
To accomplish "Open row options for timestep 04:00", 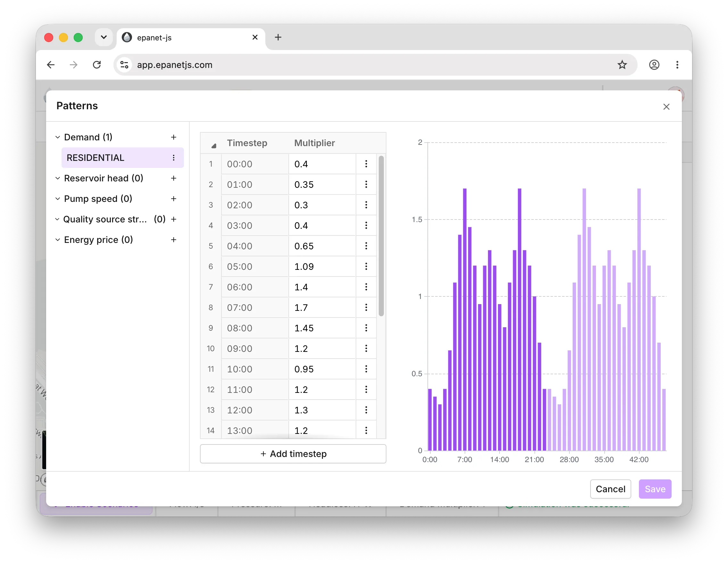I will (366, 246).
